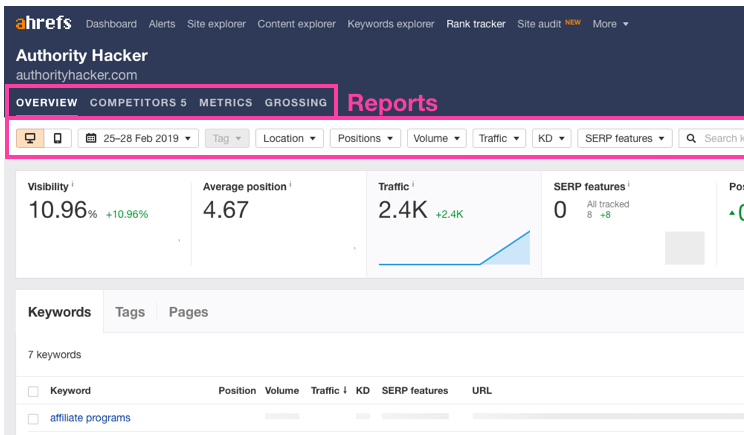The image size is (744, 435).
Task: Sort by Position column header
Action: pos(237,390)
